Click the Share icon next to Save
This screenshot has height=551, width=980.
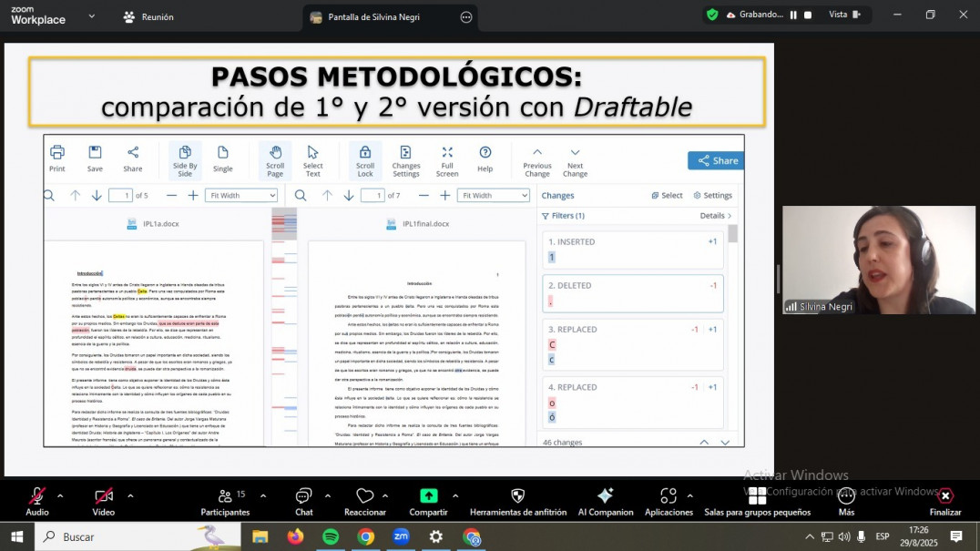point(132,158)
